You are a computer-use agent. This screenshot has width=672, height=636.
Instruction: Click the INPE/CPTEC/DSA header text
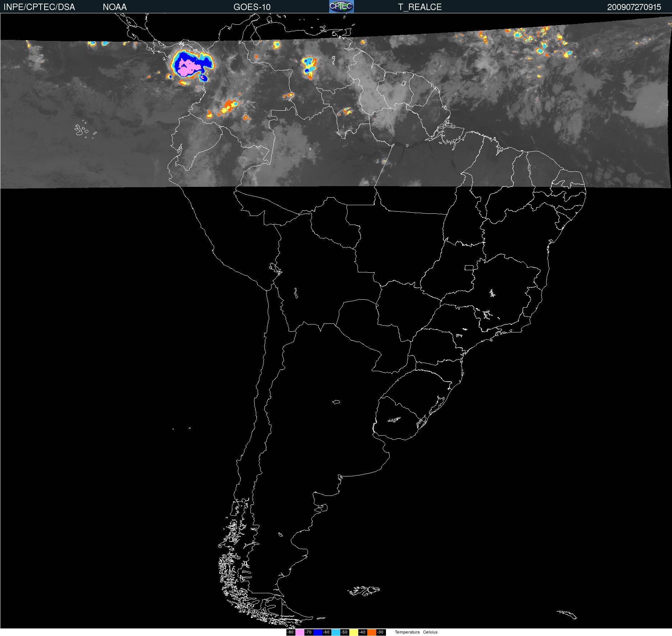click(39, 7)
